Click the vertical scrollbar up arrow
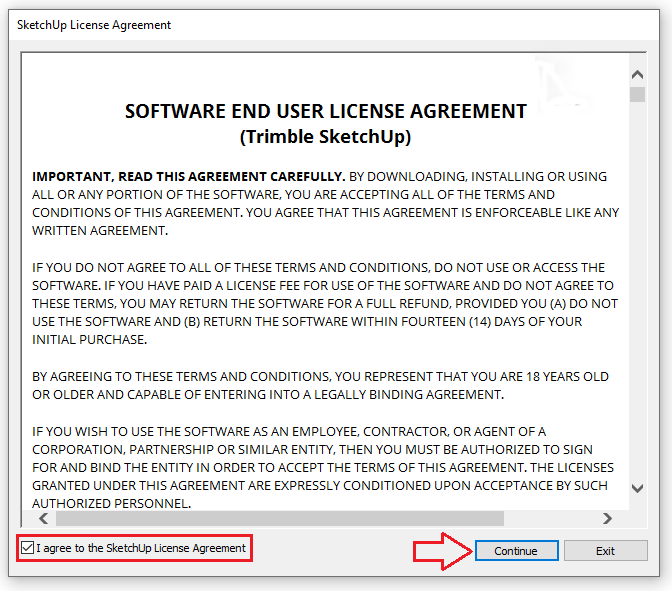The width and height of the screenshot is (672, 591). pos(637,75)
